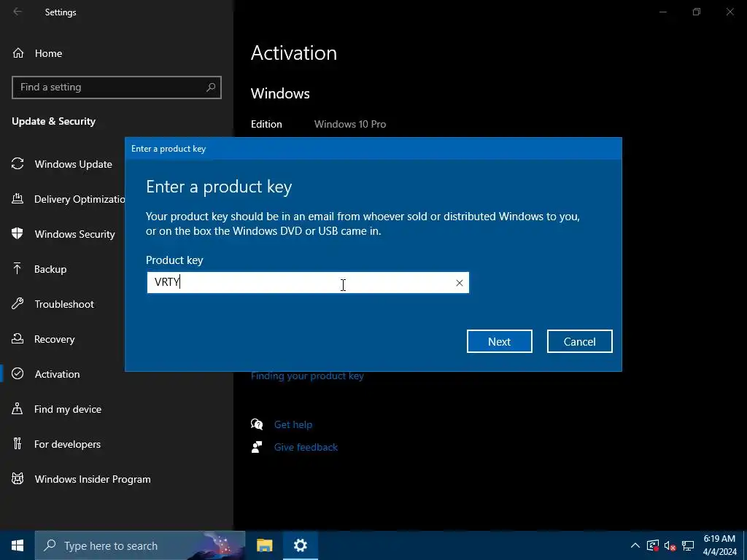Open Windows Insider Program page
747x560 pixels.
pos(93,479)
